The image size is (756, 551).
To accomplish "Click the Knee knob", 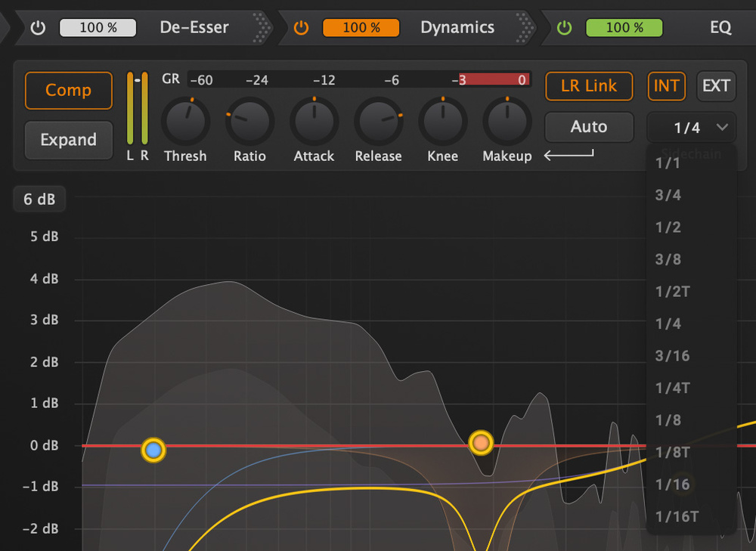I will 442,120.
